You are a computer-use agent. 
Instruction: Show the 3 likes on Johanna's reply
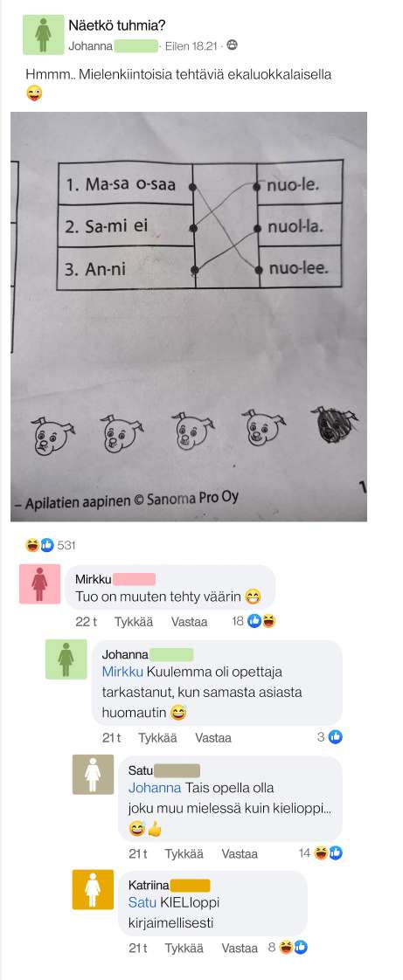pos(330,737)
